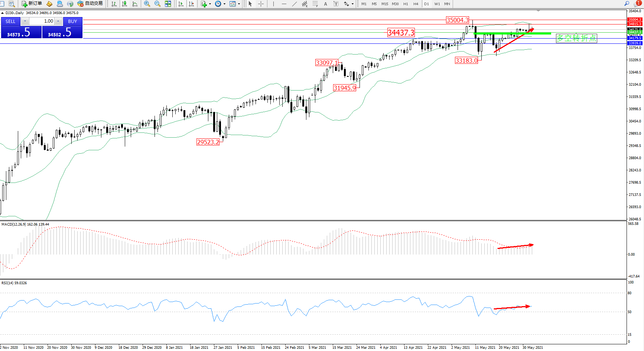Image resolution: width=644 pixels, height=351 pixels.
Task: Switch chart to bar chart mode
Action: pos(114,4)
